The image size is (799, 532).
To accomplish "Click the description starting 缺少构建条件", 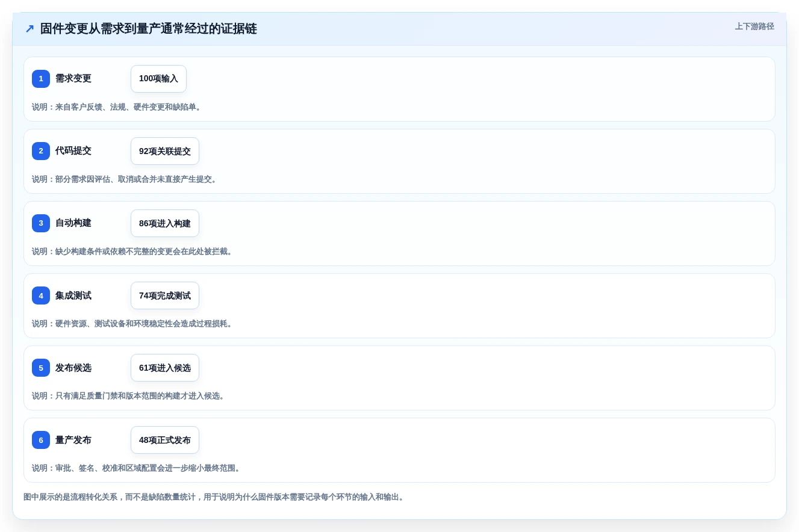I will click(134, 252).
